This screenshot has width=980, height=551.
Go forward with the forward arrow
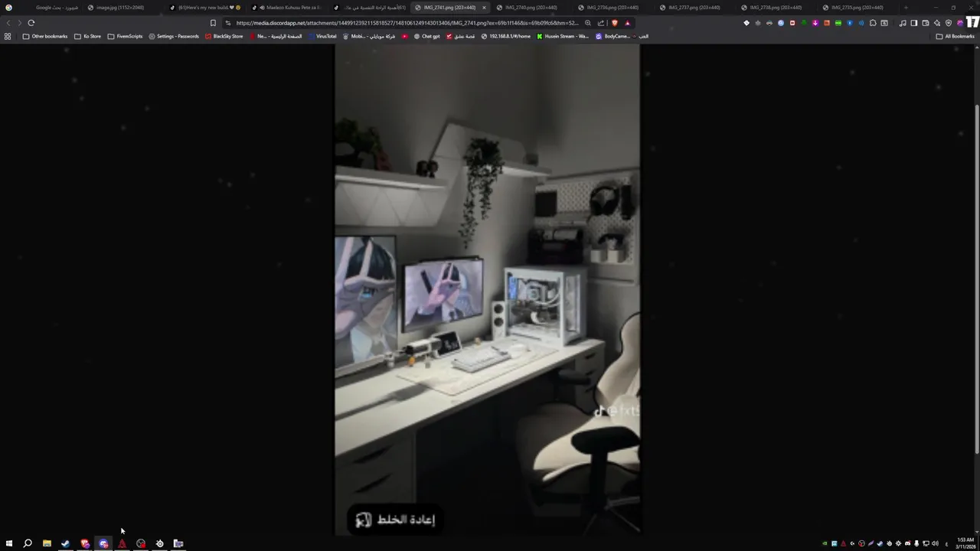pyautogui.click(x=20, y=23)
